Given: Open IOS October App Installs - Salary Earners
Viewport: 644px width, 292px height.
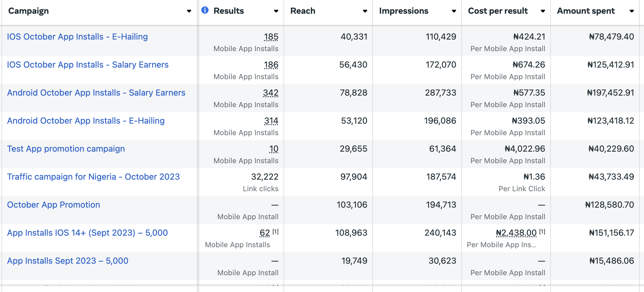Looking at the screenshot, I should [x=88, y=65].
